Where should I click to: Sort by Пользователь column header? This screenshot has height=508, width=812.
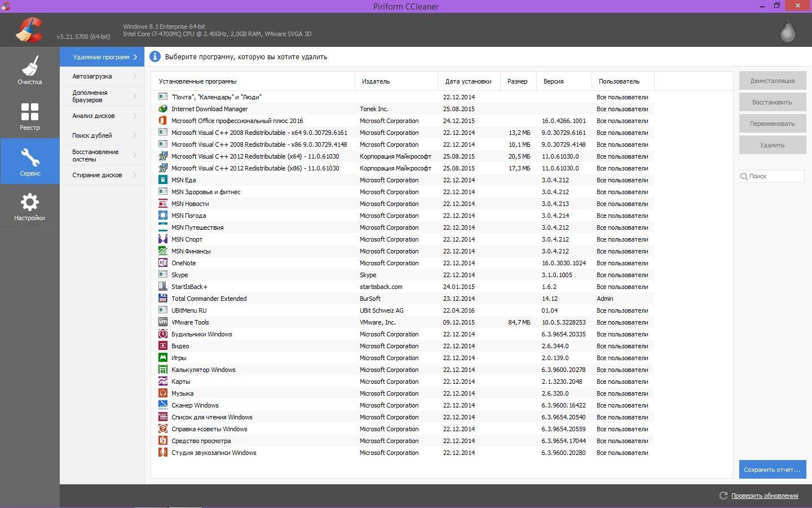point(623,81)
